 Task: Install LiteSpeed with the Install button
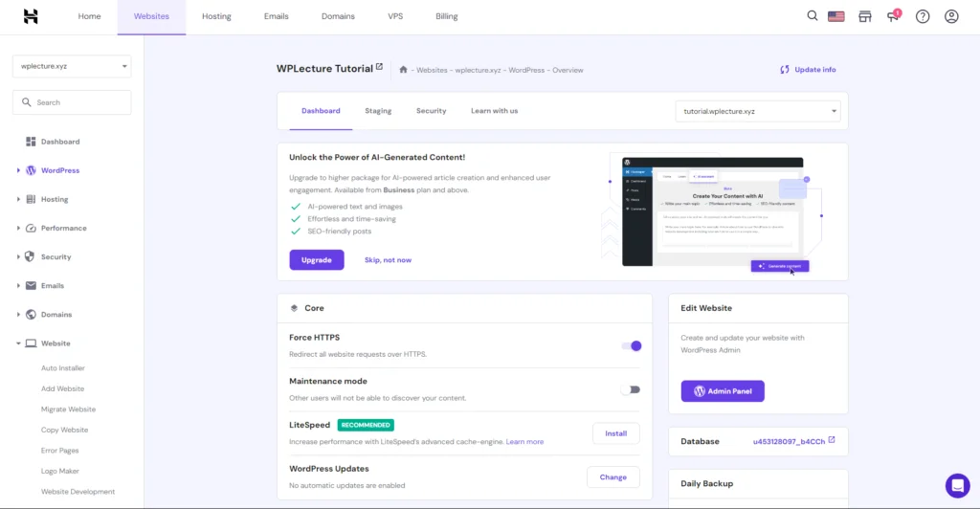coord(615,433)
